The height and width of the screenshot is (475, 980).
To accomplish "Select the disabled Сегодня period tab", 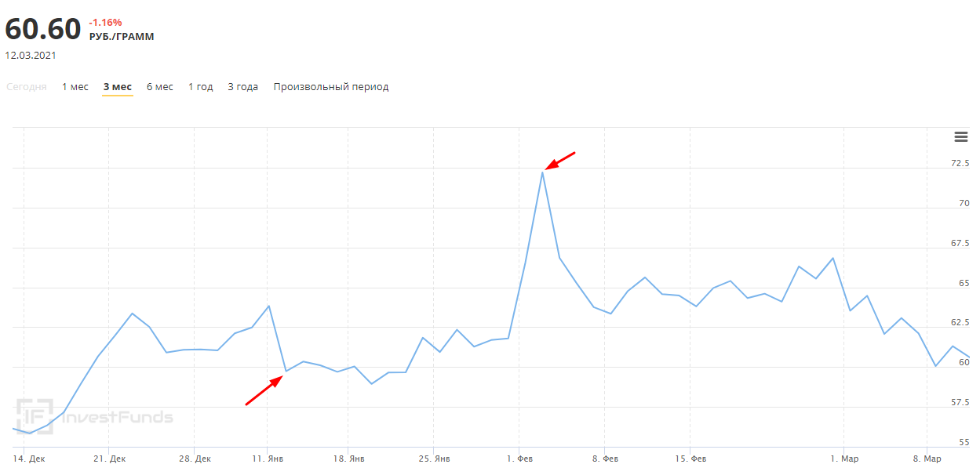I will point(27,87).
